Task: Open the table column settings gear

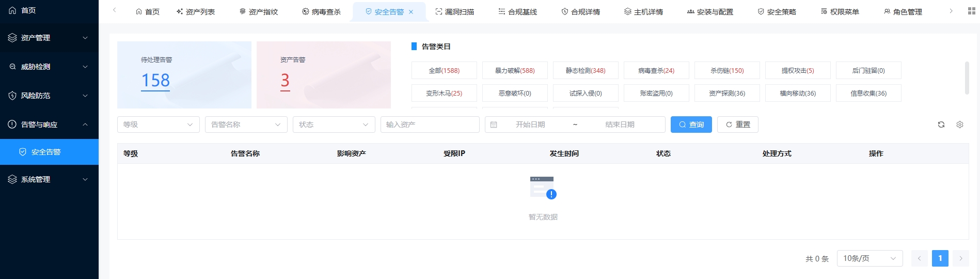Action: 959,125
